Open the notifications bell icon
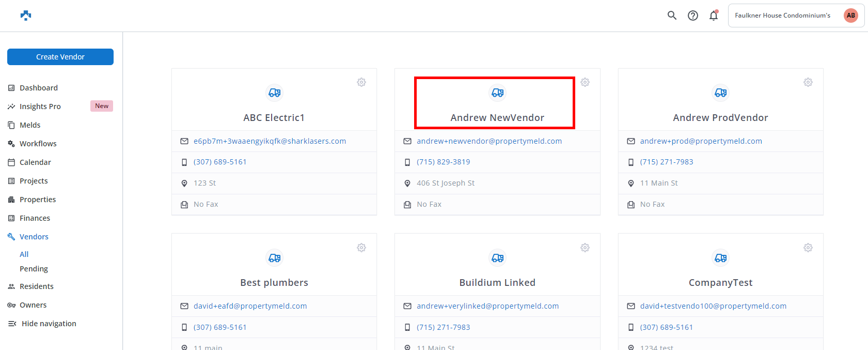This screenshot has width=868, height=350. coord(714,16)
